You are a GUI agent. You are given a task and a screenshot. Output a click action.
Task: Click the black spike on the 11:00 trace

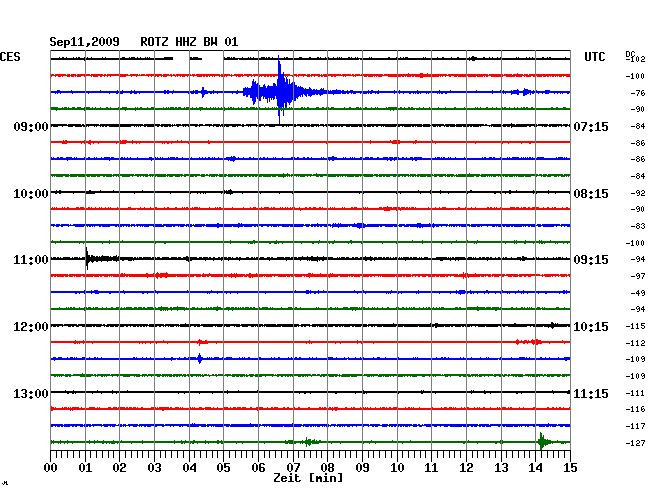click(x=87, y=259)
